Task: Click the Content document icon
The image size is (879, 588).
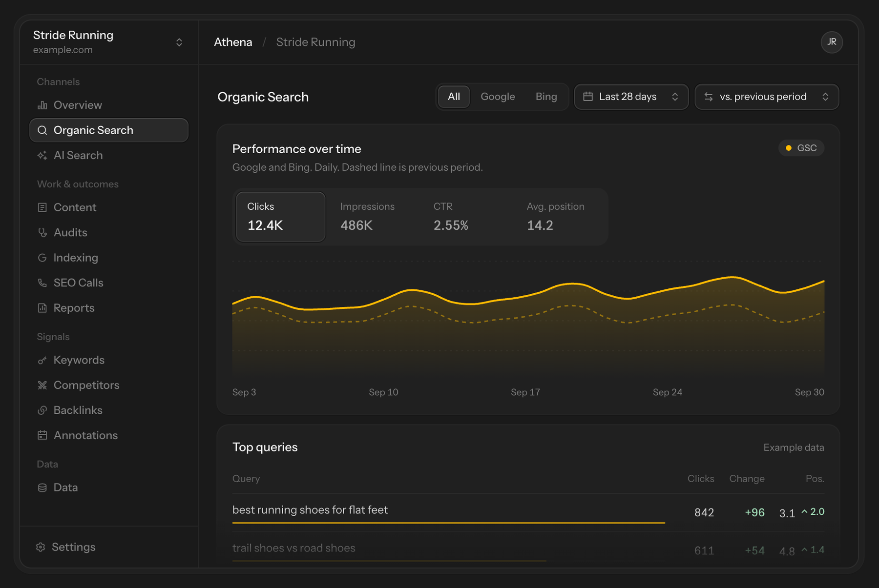Action: [x=42, y=207]
